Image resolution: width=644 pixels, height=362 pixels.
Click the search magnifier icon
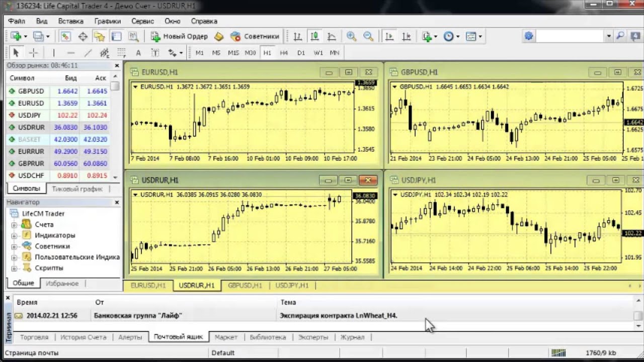click(x=620, y=36)
